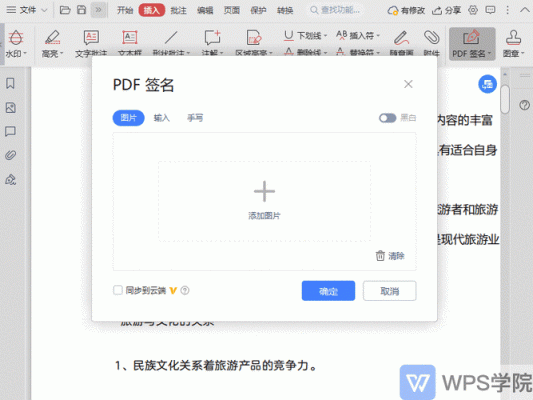Open the hamburger 文件 menu icon

pyautogui.click(x=11, y=10)
